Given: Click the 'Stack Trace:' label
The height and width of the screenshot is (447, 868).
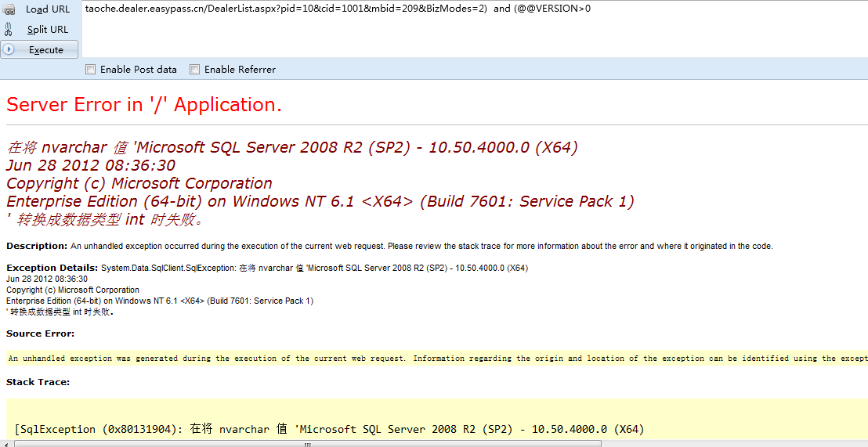Looking at the screenshot, I should (38, 382).
